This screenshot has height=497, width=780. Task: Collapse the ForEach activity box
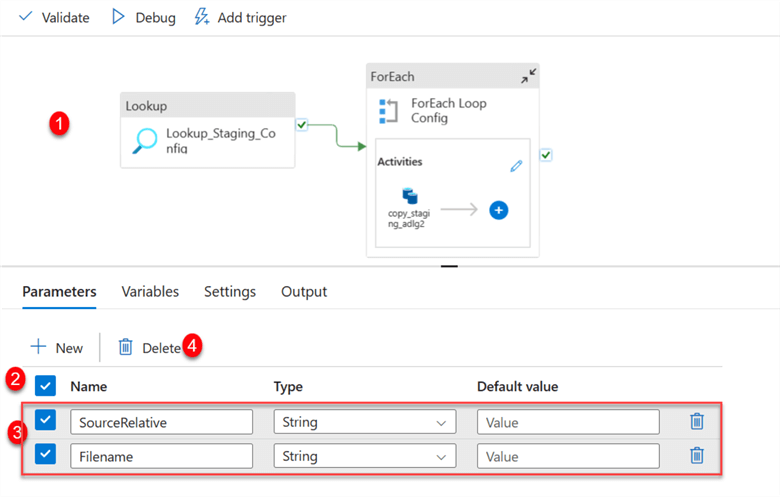pyautogui.click(x=529, y=76)
